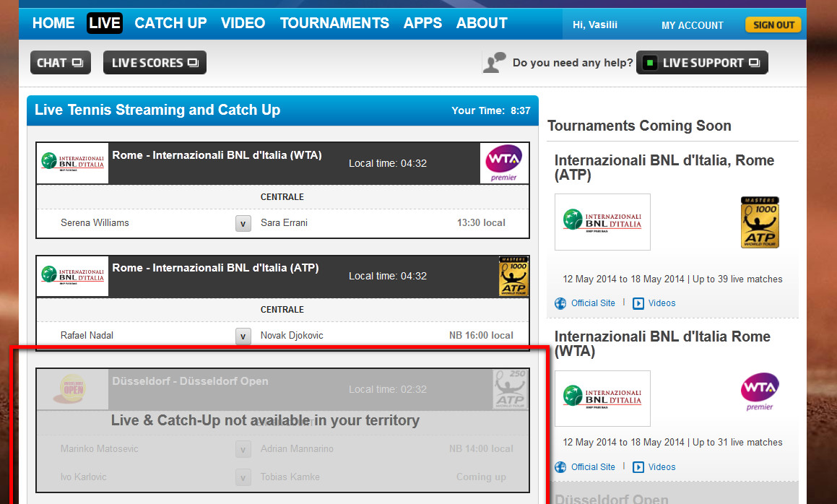
Task: Click play icon beside Rome (WTA) Videos
Action: pyautogui.click(x=638, y=467)
